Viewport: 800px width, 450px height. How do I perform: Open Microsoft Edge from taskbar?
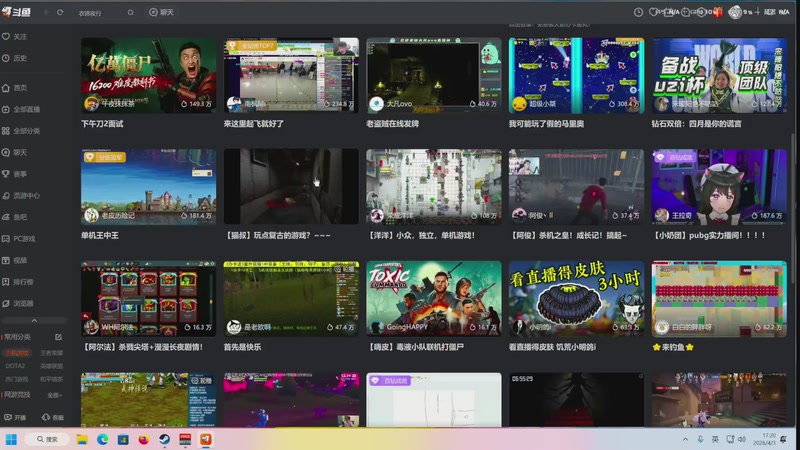(103, 439)
